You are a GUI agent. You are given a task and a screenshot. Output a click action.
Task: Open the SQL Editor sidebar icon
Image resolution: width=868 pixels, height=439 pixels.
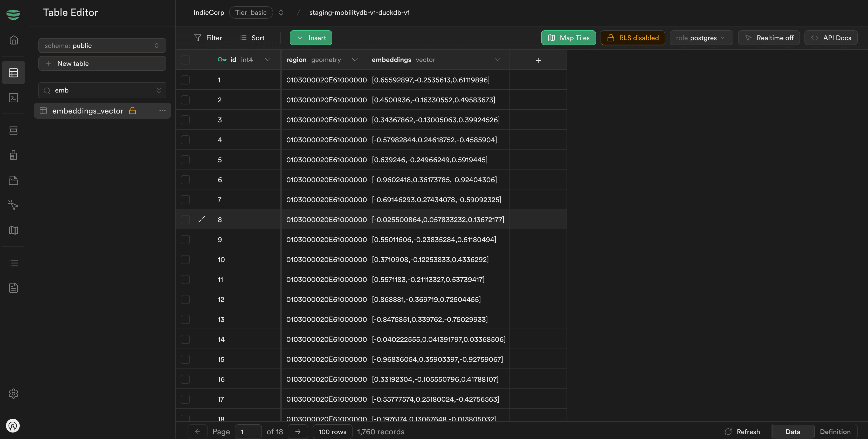[13, 98]
